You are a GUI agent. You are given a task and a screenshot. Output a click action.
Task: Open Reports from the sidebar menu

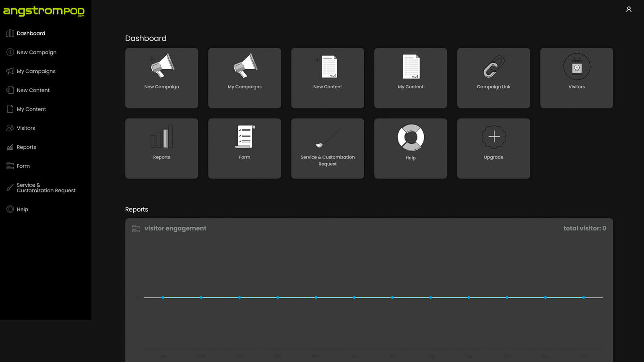tap(26, 147)
